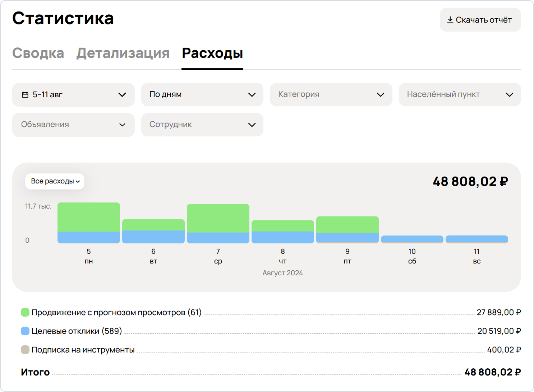Screen dimensions: 534x392
Task: Click blue swatch next to Целевые отклики
Action: point(25,331)
